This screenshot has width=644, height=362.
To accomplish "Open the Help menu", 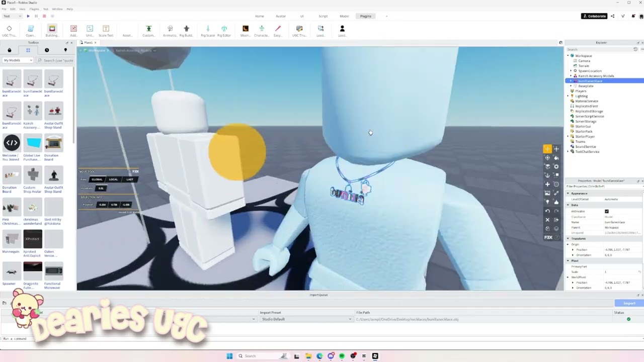I will [70, 9].
